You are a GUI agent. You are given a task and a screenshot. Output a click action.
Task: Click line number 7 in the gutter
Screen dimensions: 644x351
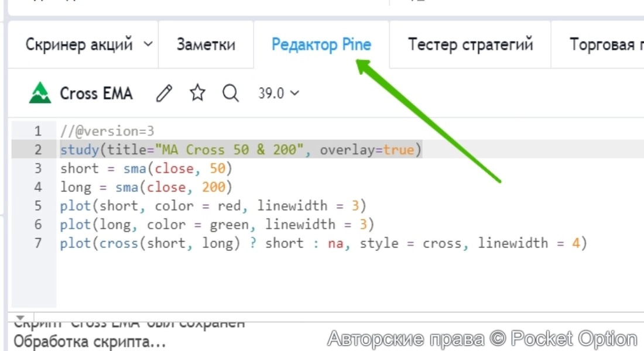tap(38, 243)
